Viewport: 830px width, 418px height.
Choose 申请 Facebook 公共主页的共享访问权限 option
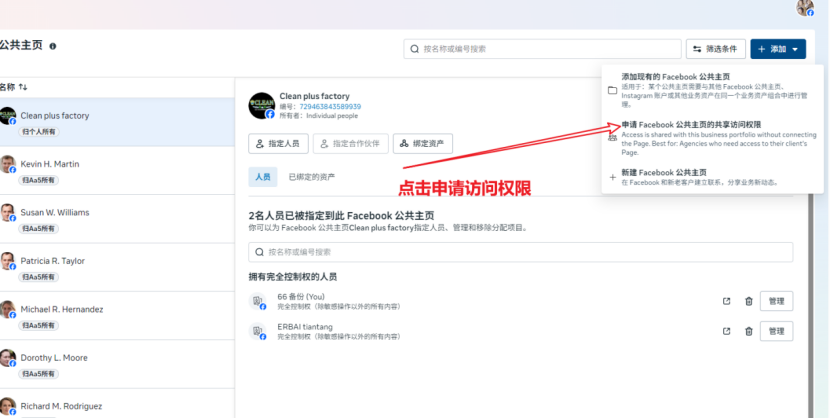point(712,138)
